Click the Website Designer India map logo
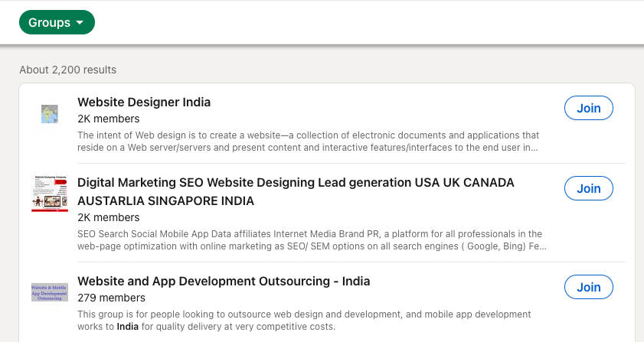Viewport: 644px width, 342px height. point(50,114)
